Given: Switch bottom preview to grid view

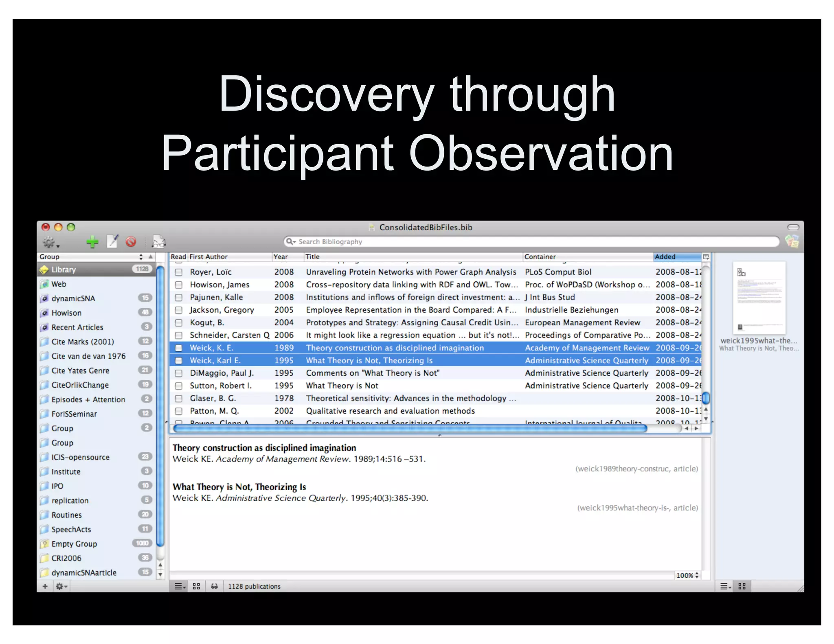Looking at the screenshot, I should (196, 586).
